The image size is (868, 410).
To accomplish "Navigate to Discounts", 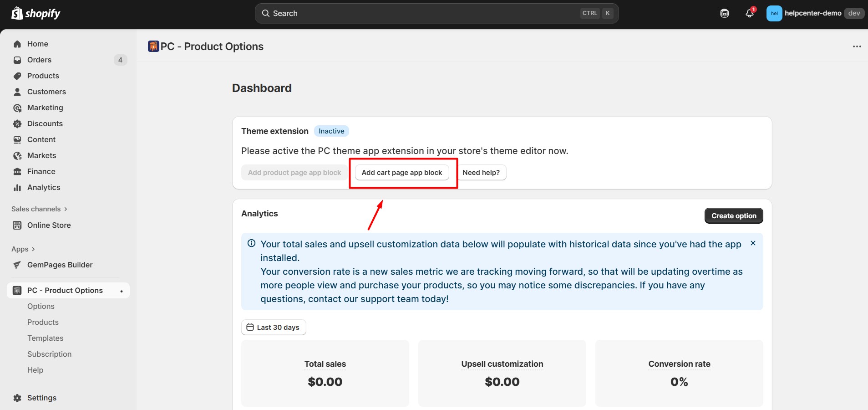I will [x=45, y=123].
